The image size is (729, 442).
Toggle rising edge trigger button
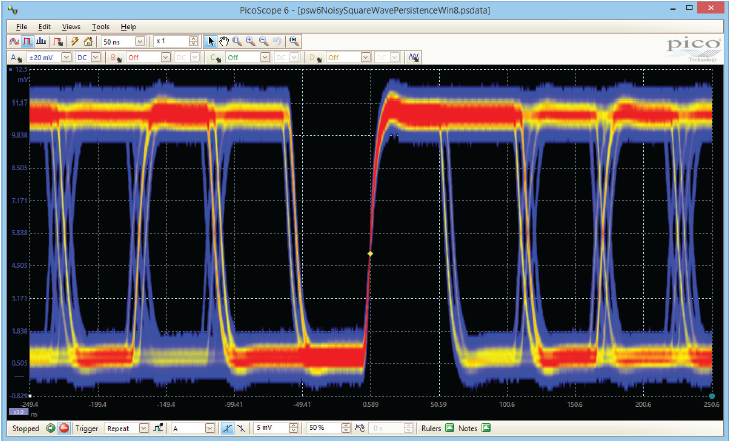coord(230,428)
